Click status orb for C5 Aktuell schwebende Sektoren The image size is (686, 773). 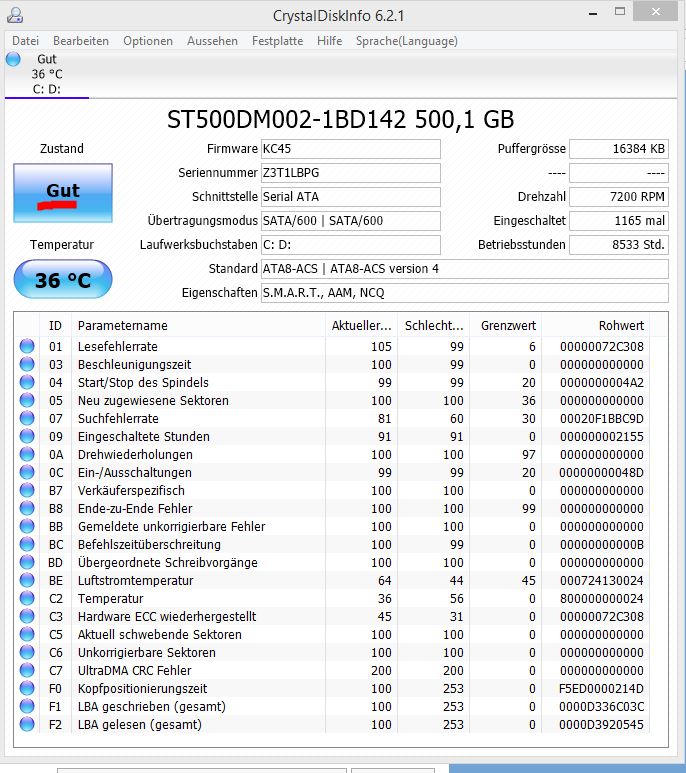(x=27, y=634)
